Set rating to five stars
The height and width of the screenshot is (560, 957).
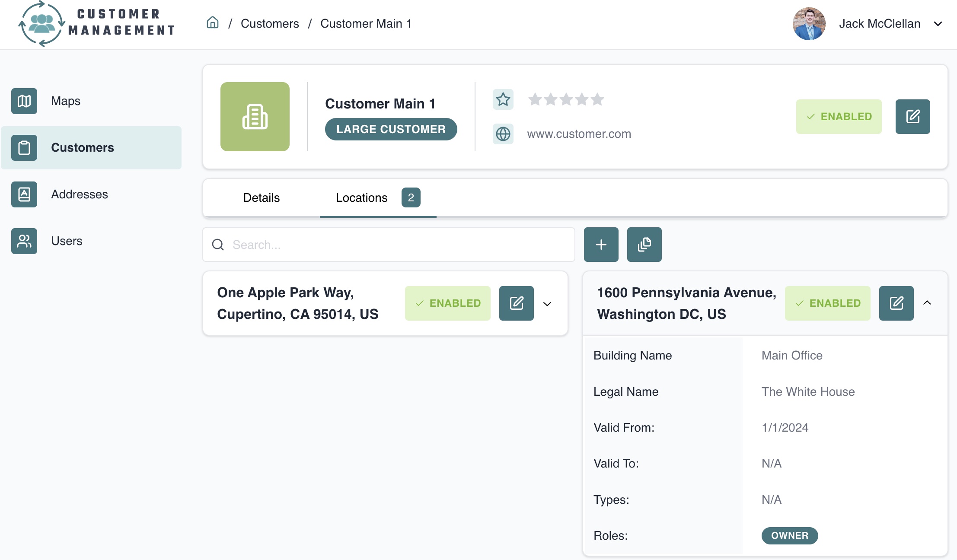tap(597, 100)
